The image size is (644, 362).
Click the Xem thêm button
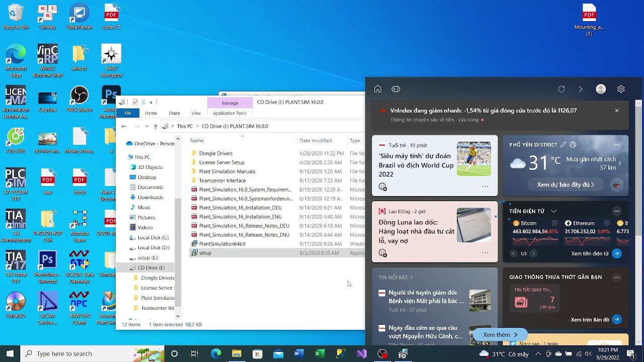coord(500,335)
